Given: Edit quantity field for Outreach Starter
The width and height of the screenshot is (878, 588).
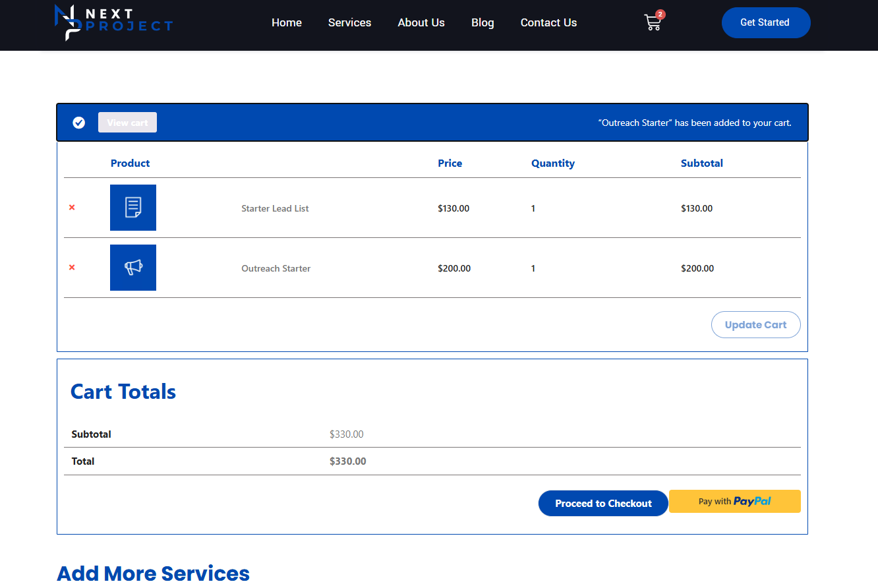Looking at the screenshot, I should coord(533,268).
